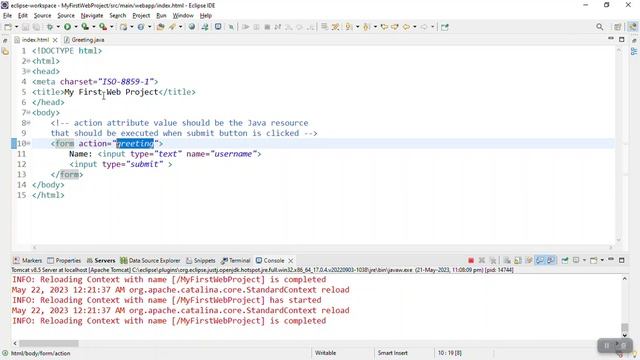Click the console scroll down arrow
The image size is (640, 360).
click(624, 336)
